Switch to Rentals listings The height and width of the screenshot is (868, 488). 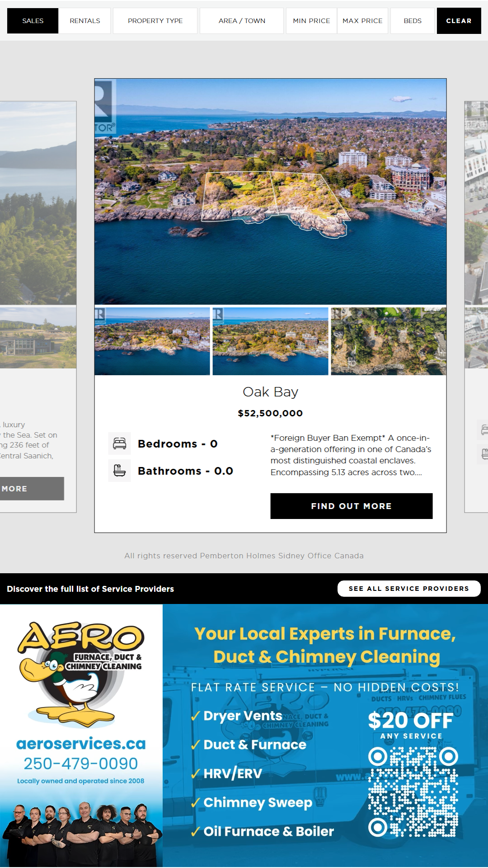[x=85, y=21]
